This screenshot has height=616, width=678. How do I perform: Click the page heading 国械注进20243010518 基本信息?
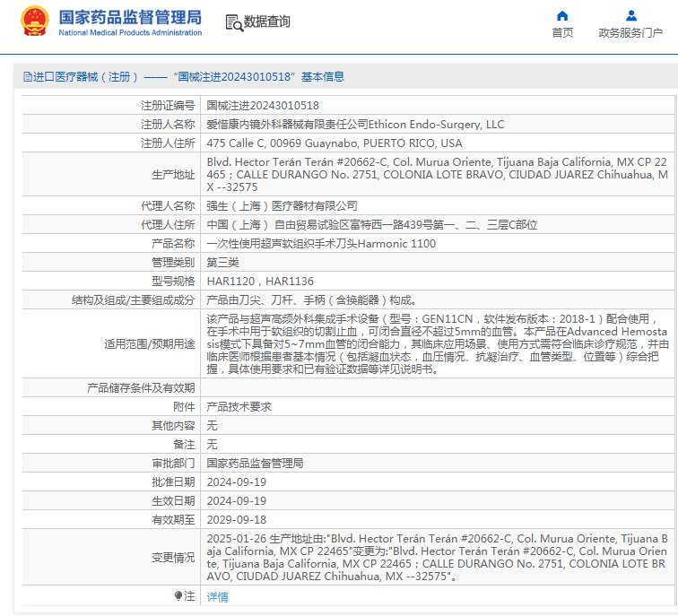258,77
